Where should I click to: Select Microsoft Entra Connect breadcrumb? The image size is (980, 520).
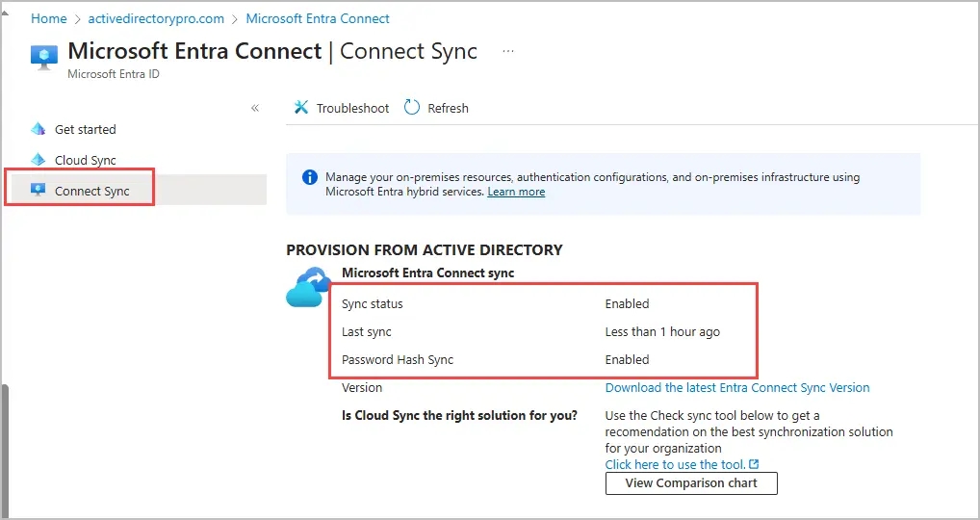coord(318,18)
